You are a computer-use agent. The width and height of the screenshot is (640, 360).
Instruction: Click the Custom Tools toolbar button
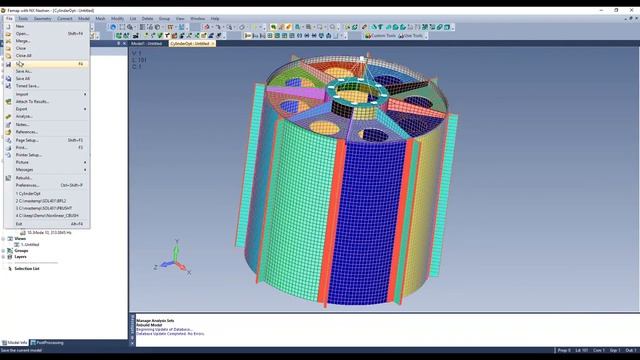pyautogui.click(x=380, y=36)
